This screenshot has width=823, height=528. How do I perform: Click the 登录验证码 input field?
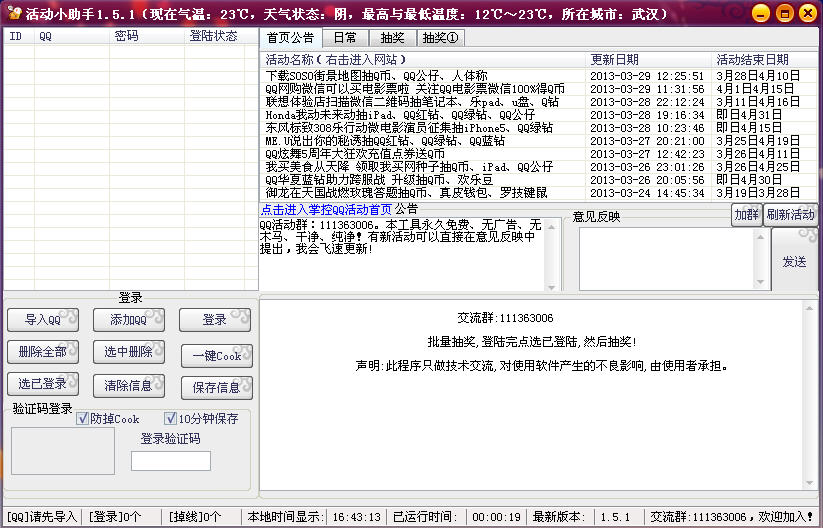pyautogui.click(x=171, y=461)
